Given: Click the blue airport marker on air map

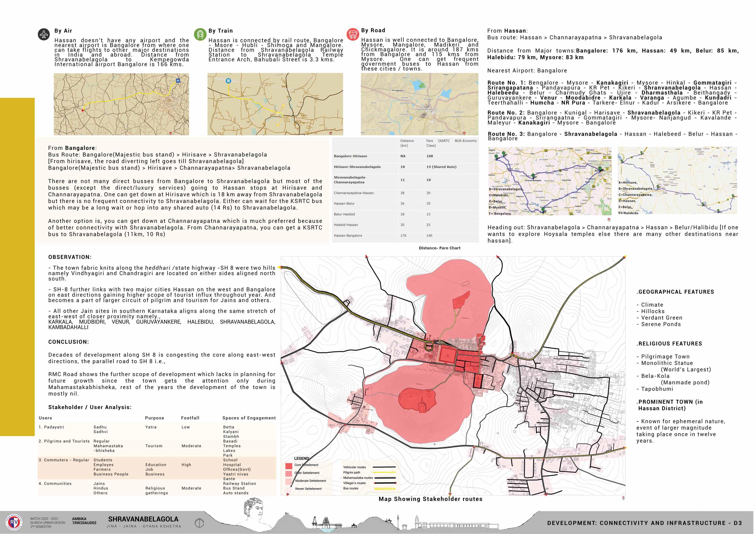Looking at the screenshot, I should 178,81.
